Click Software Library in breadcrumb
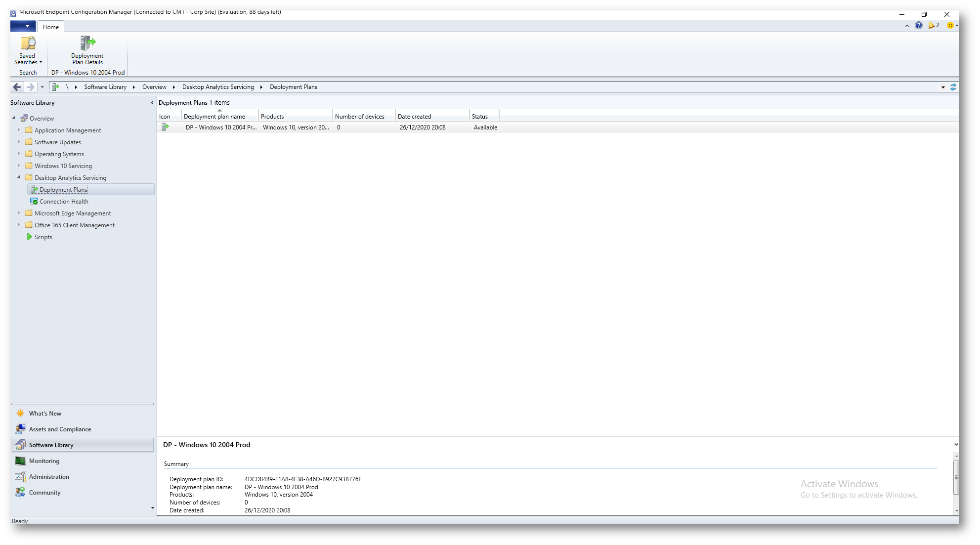 pyautogui.click(x=105, y=87)
